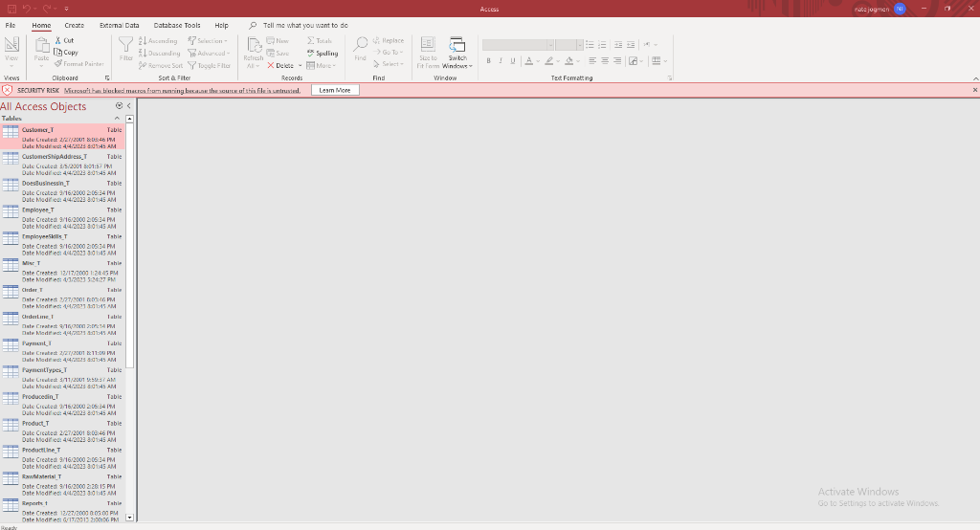Open the View dropdown
Screen dimensions: 980x530
(x=11, y=66)
